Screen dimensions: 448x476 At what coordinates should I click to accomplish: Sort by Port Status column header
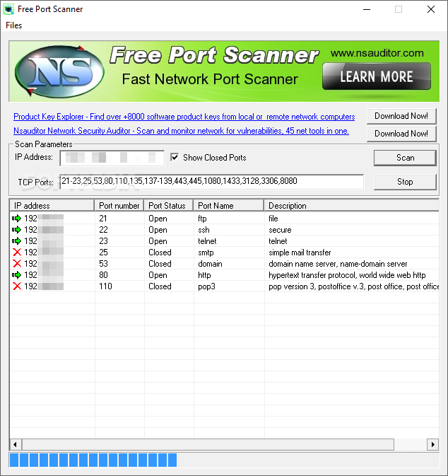pos(168,206)
